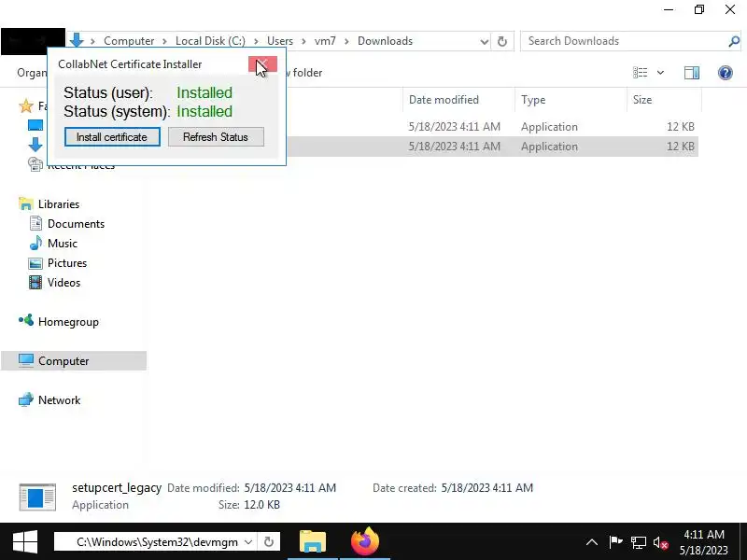Expand the view options dropdown arrow
Screen dimensions: 747x560
(x=660, y=73)
